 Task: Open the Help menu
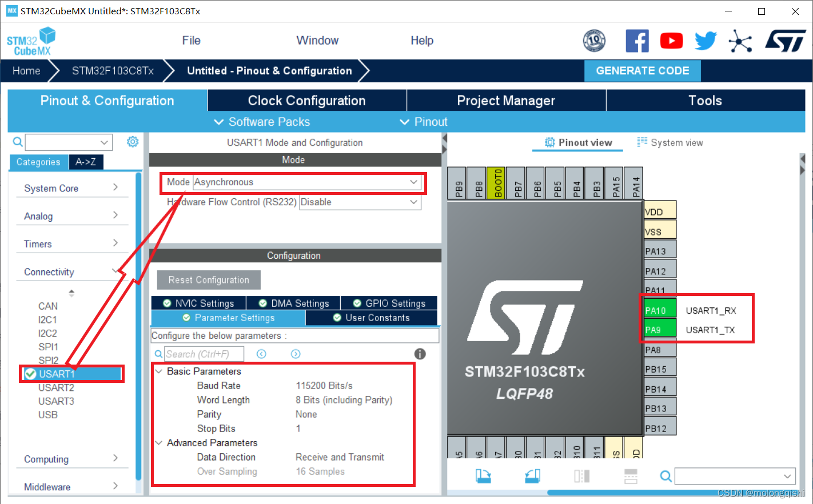pyautogui.click(x=422, y=41)
